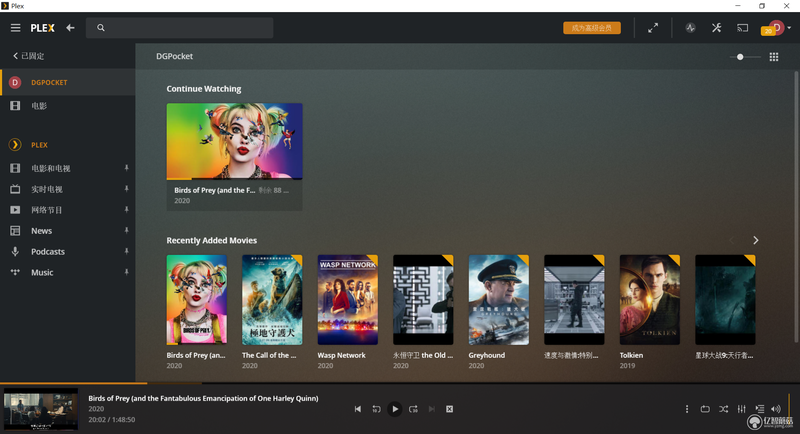Viewport: 800px width, 434px height.
Task: Toggle pin for Music
Action: [x=127, y=272]
